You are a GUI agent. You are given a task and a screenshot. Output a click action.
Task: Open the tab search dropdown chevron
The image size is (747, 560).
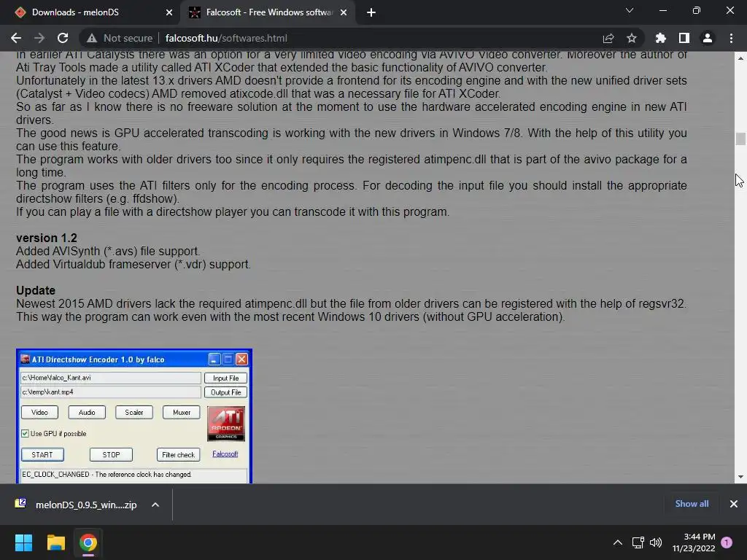tap(630, 10)
